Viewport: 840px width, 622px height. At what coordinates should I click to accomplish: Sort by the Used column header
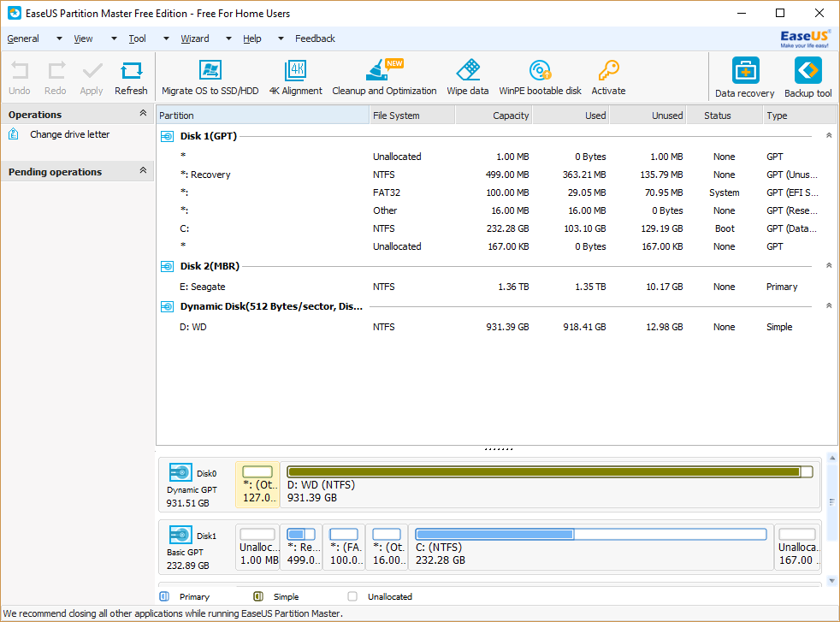pos(571,116)
